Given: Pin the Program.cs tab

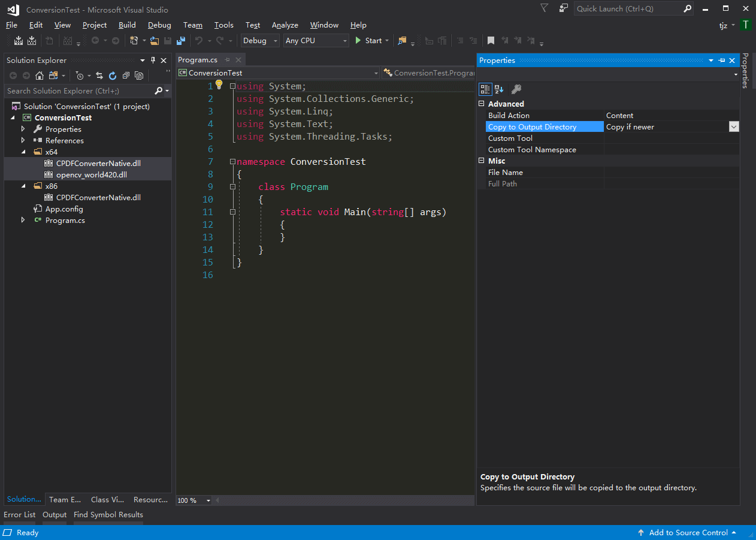Looking at the screenshot, I should [228, 60].
